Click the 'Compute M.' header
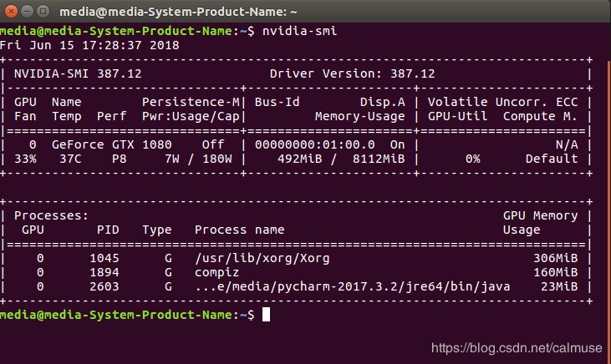 click(540, 116)
